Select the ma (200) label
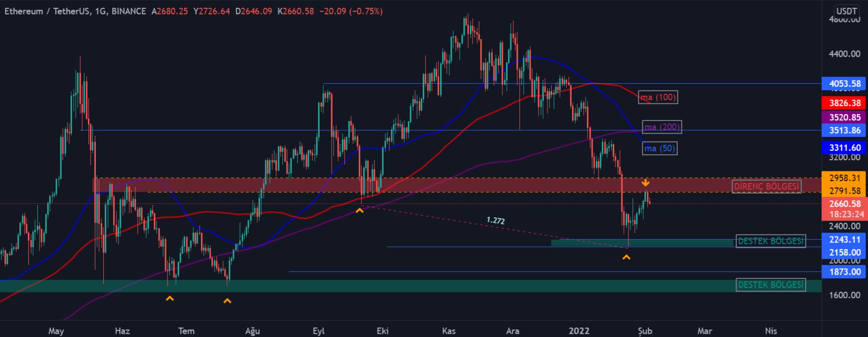The height and width of the screenshot is (337, 868). coord(662,127)
